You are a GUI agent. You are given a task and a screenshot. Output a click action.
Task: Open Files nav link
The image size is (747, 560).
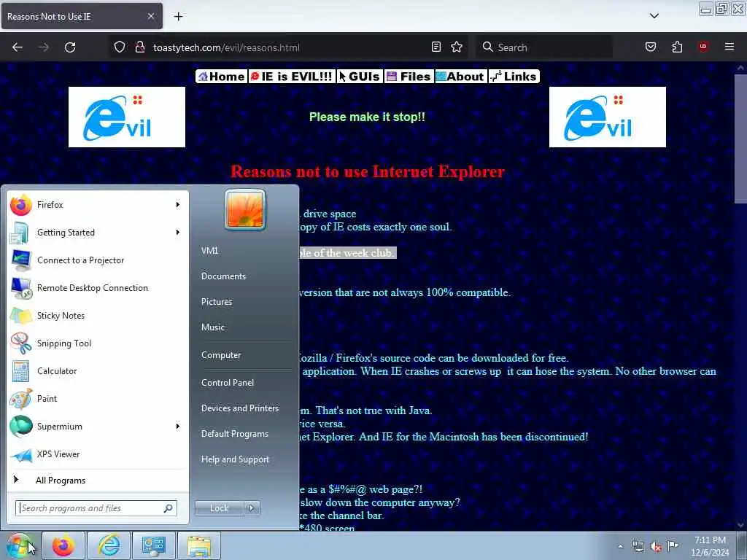click(x=409, y=76)
